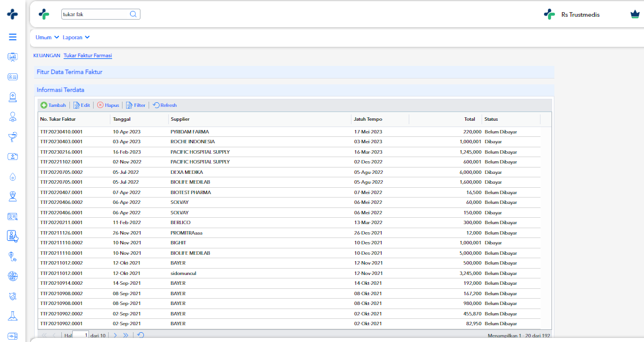Select row TTF20210908.0002
This screenshot has height=342, width=644.
[289, 293]
